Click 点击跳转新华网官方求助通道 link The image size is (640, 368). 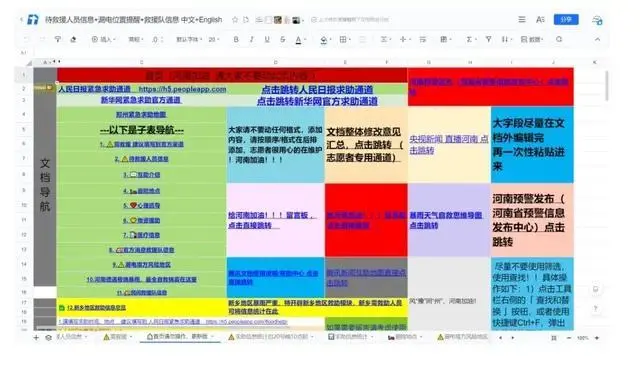pos(317,101)
